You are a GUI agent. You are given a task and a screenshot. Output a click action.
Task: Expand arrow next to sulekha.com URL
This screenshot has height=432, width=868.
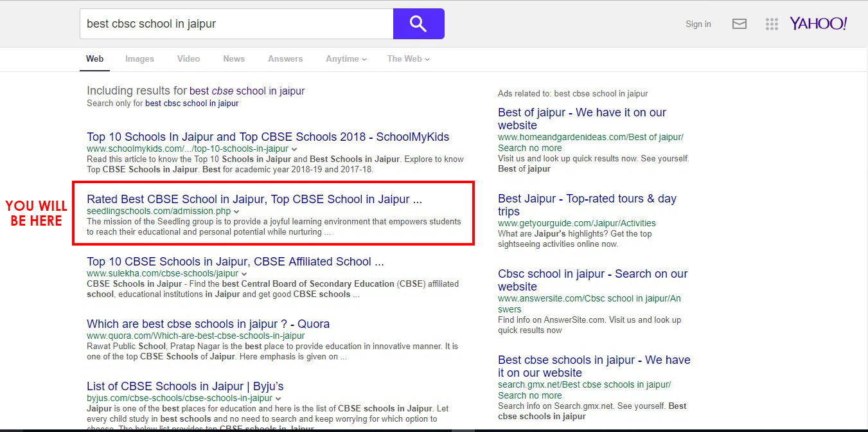(244, 274)
